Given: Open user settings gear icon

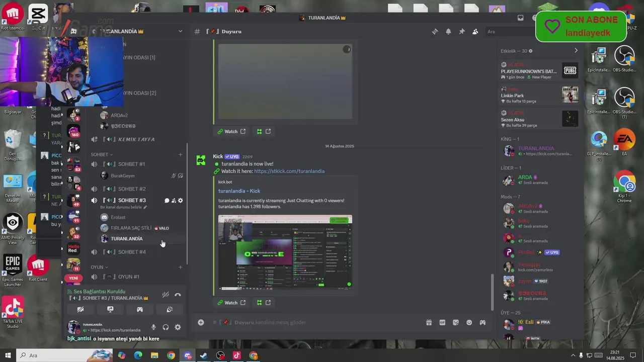Looking at the screenshot, I should [x=178, y=327].
